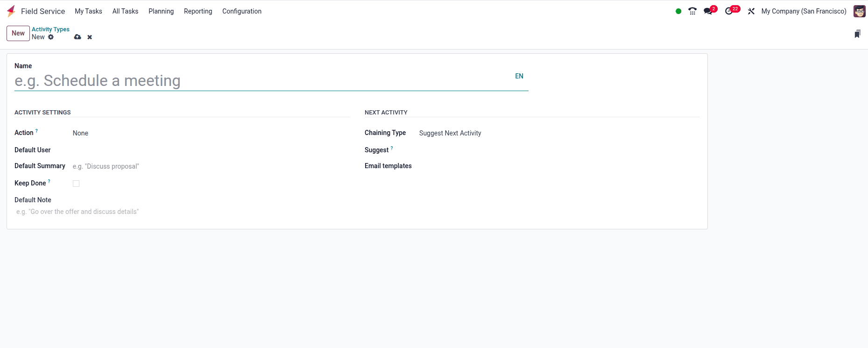Click the green online status indicator

[x=678, y=11]
